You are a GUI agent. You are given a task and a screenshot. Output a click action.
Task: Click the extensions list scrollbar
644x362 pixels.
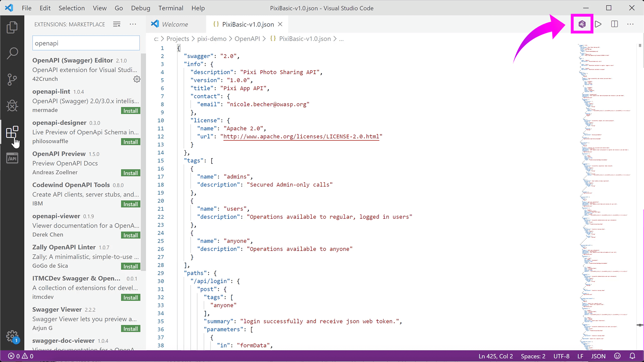[x=144, y=163]
